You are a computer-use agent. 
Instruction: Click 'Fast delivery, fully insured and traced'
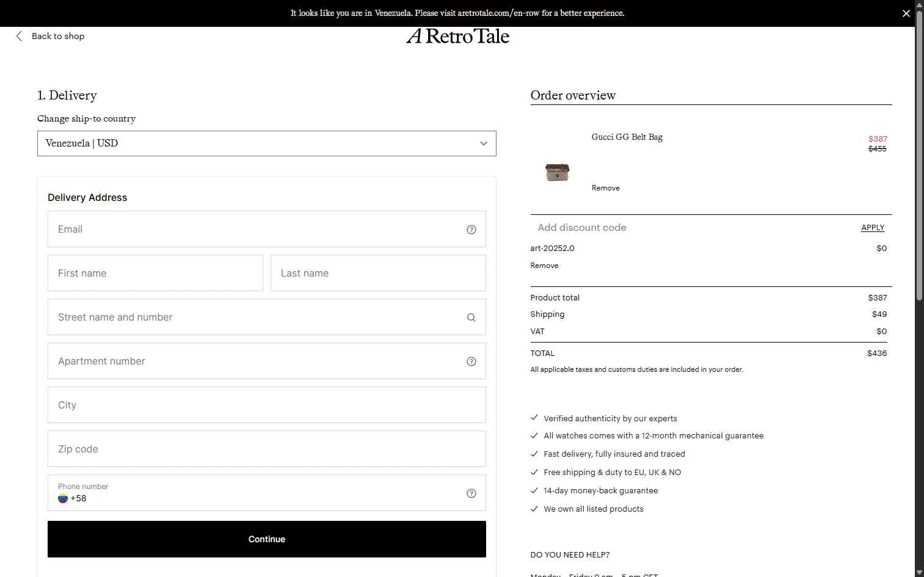click(x=614, y=454)
